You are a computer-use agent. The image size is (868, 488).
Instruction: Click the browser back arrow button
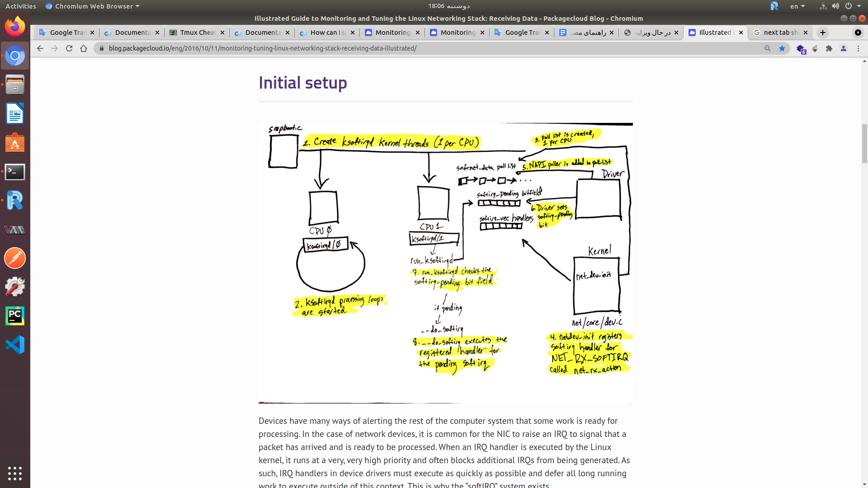pyautogui.click(x=40, y=48)
